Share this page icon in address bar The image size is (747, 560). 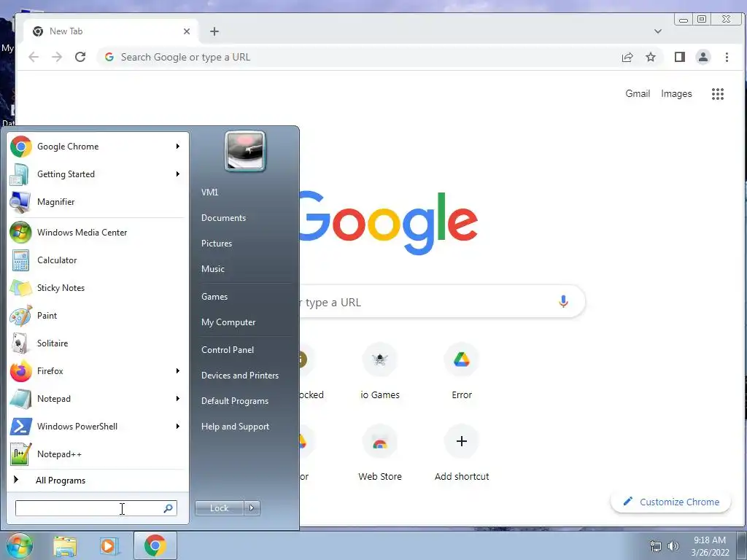point(627,57)
